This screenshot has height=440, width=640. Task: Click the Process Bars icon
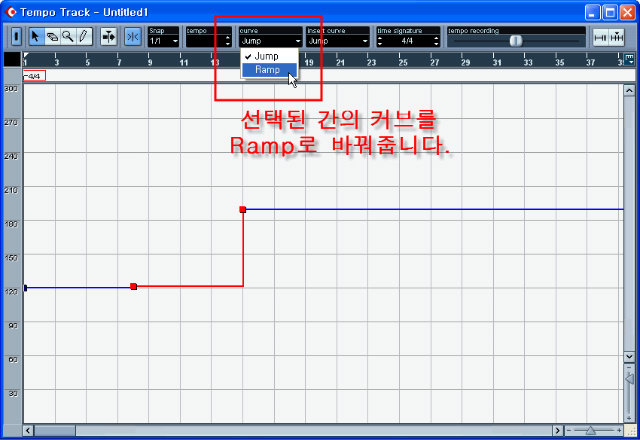pyautogui.click(x=617, y=37)
